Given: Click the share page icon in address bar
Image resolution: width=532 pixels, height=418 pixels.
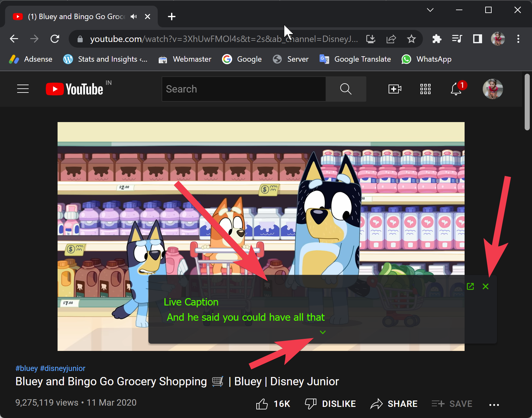Looking at the screenshot, I should point(391,39).
